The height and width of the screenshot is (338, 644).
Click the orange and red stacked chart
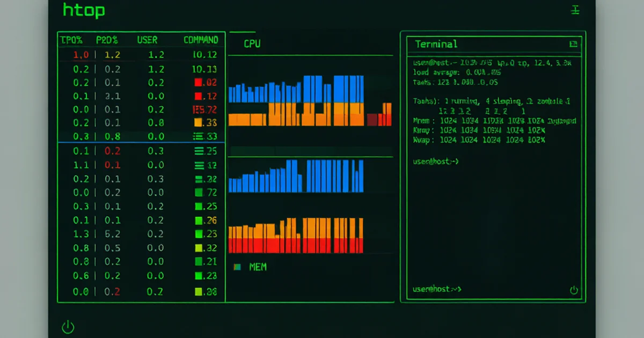click(x=296, y=236)
